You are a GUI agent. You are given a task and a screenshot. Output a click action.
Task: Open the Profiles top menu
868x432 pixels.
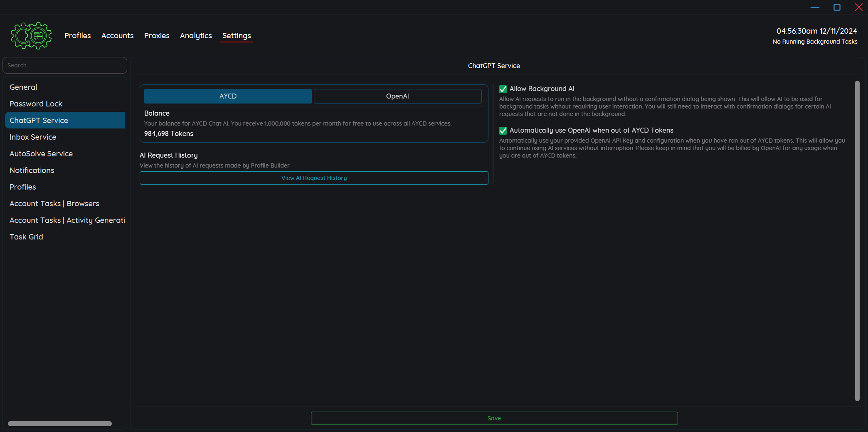[x=77, y=36]
